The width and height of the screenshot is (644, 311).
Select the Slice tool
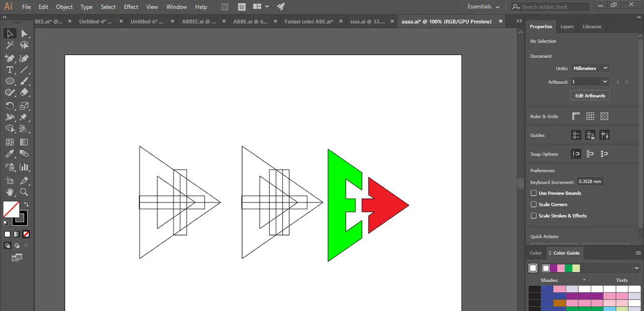(24, 180)
